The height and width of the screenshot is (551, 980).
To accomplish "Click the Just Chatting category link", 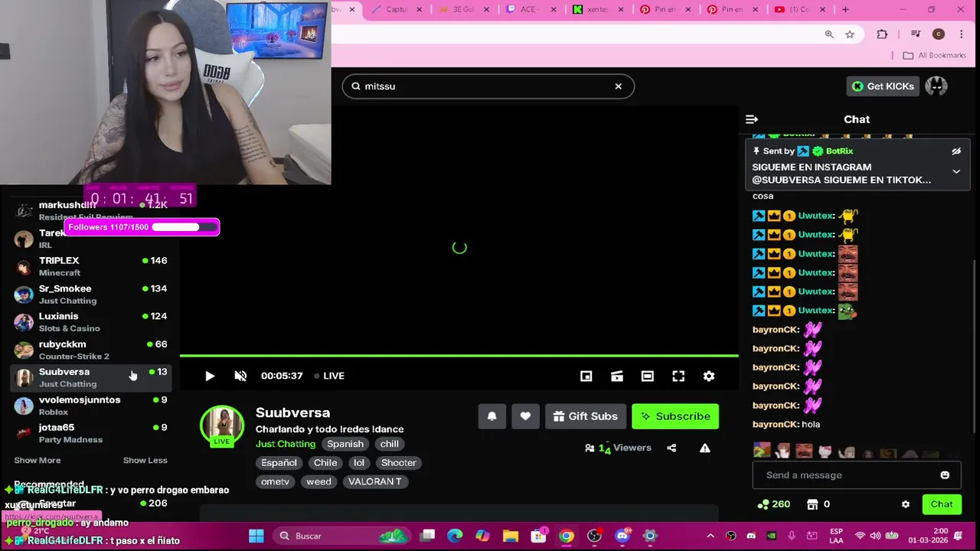I will 286,444.
